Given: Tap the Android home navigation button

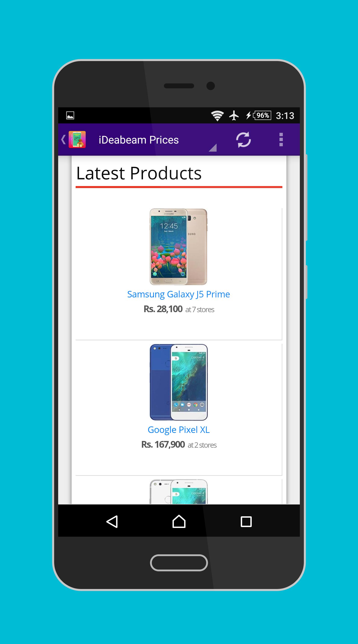Looking at the screenshot, I should pyautogui.click(x=179, y=521).
